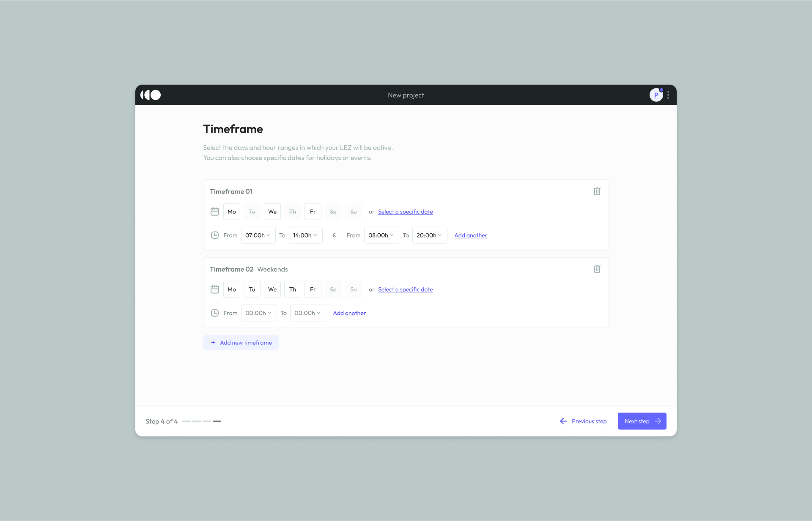
Task: Open the user profile avatar P
Action: point(656,95)
